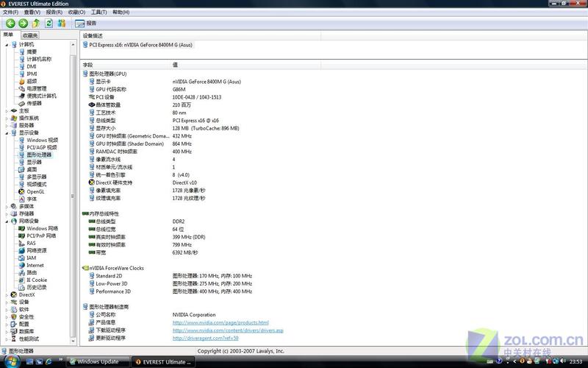588x368 pixels.
Task: Open the 查看(V) menu
Action: (x=32, y=12)
